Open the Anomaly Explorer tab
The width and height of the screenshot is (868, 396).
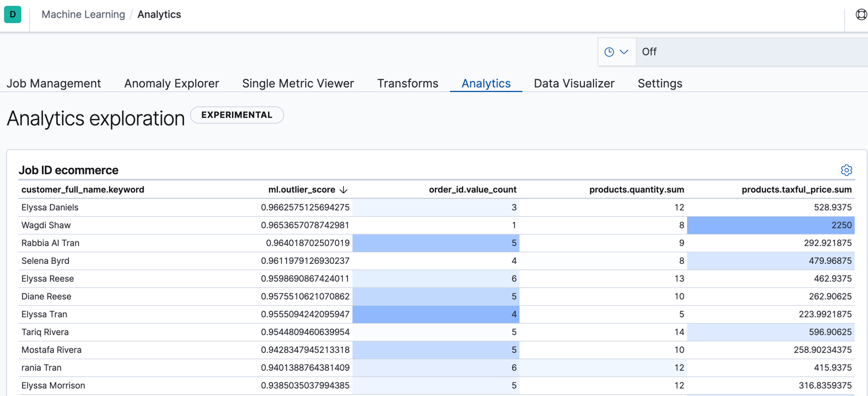click(x=171, y=83)
